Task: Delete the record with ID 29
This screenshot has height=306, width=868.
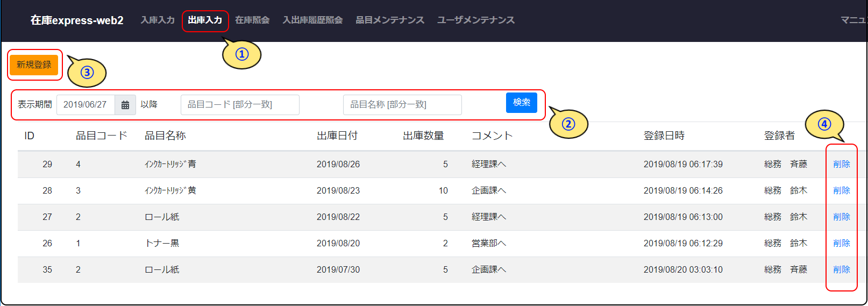Action: (x=841, y=164)
